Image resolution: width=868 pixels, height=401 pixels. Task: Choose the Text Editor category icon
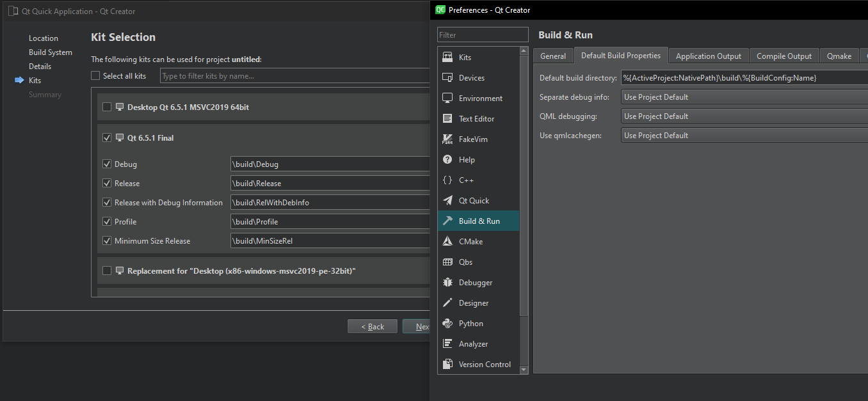pos(447,118)
